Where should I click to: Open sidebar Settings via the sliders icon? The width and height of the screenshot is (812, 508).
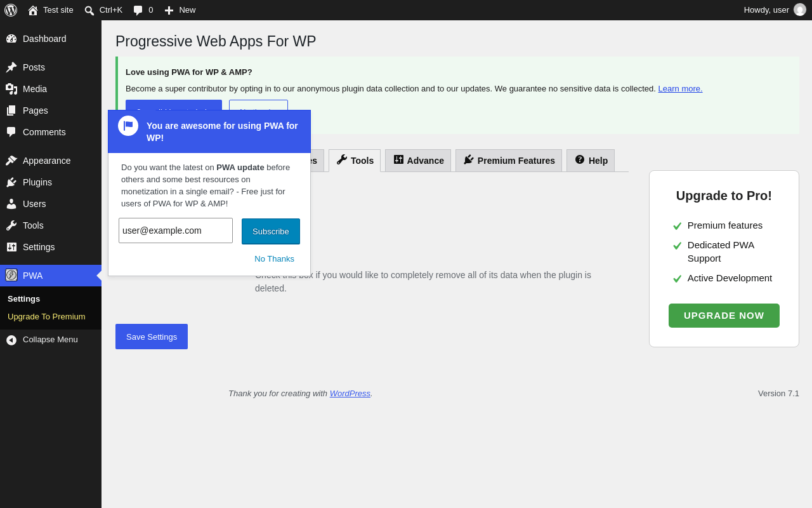pos(11,247)
